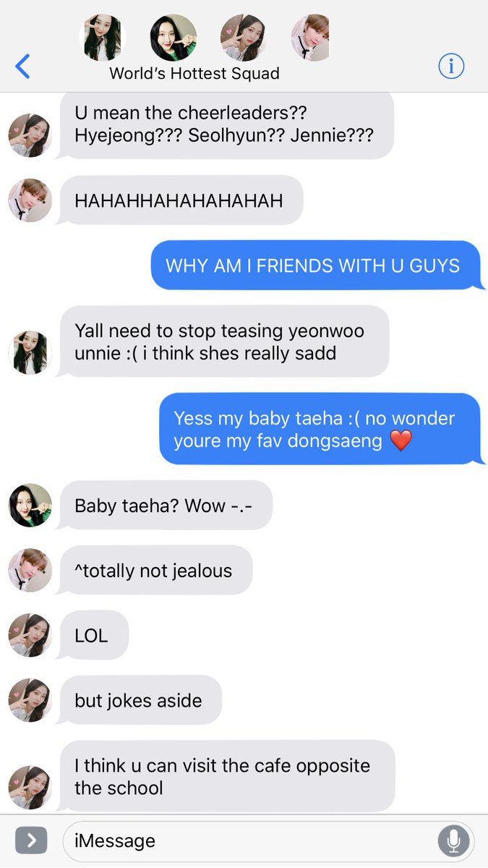Tap the cheerleaders message bubble

tap(226, 124)
